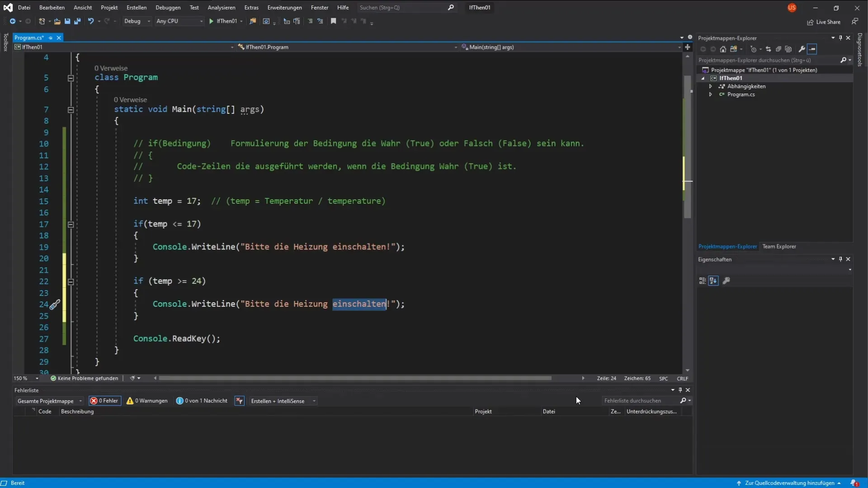
Task: Click the pending changes filter clock icon
Action: pos(753,49)
